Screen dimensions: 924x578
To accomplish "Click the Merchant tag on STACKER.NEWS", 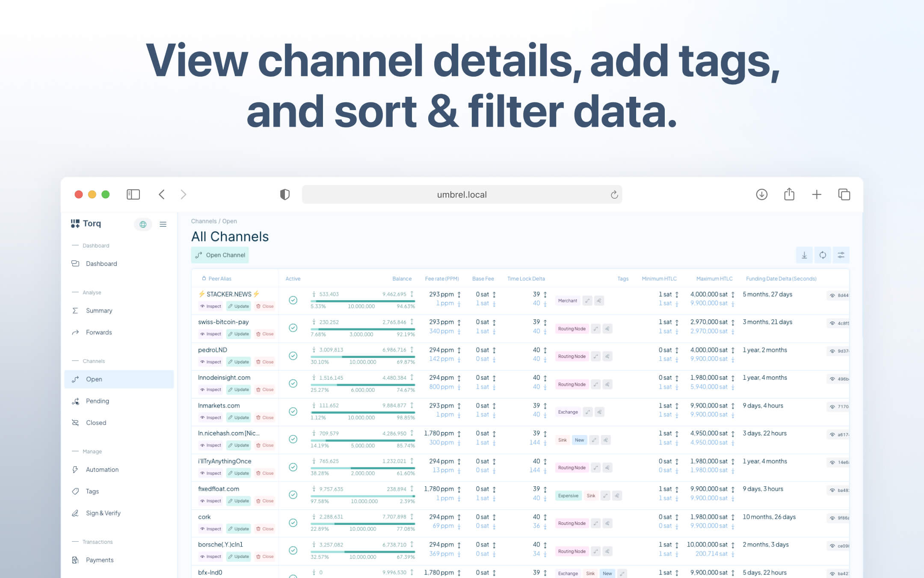I will (x=568, y=301).
